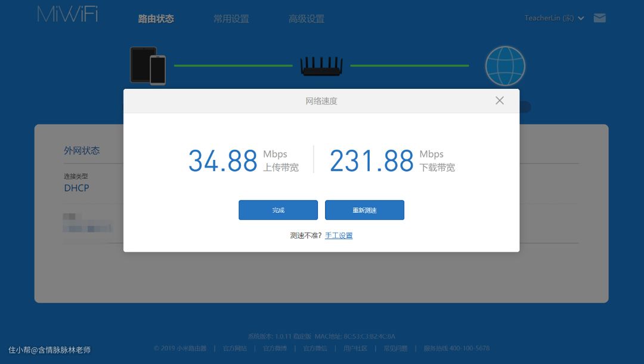Select the connected devices icon
The width and height of the screenshot is (644, 364).
coord(148,66)
